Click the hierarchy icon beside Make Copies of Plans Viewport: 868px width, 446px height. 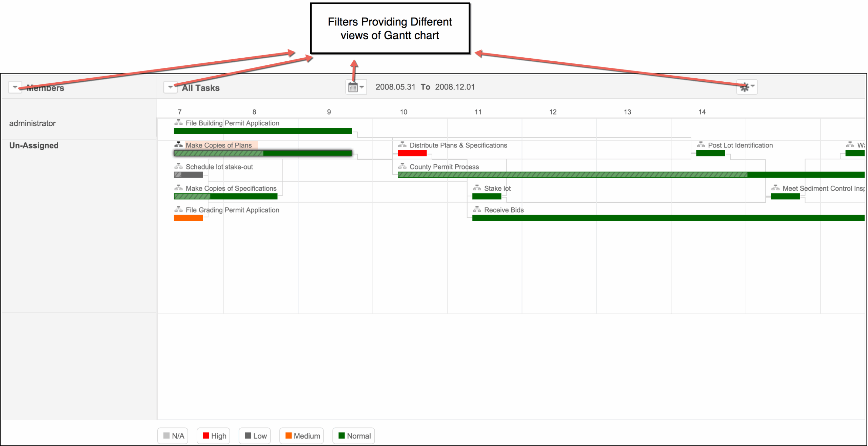[179, 144]
